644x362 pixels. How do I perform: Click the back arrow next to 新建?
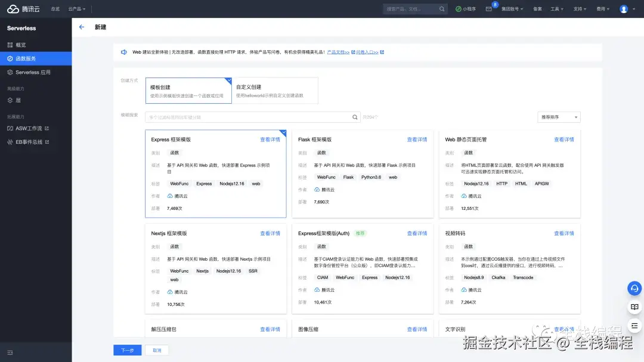click(x=82, y=26)
